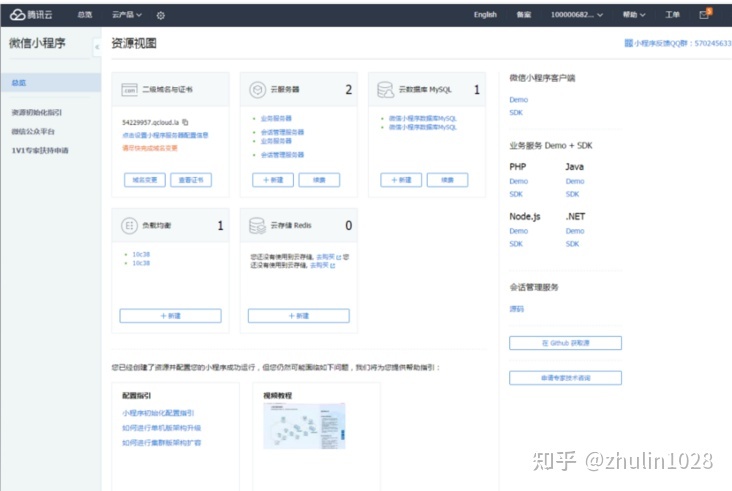The image size is (732, 491).
Task: Open the first 微信小程序数据库MySQL link
Action: (x=422, y=119)
